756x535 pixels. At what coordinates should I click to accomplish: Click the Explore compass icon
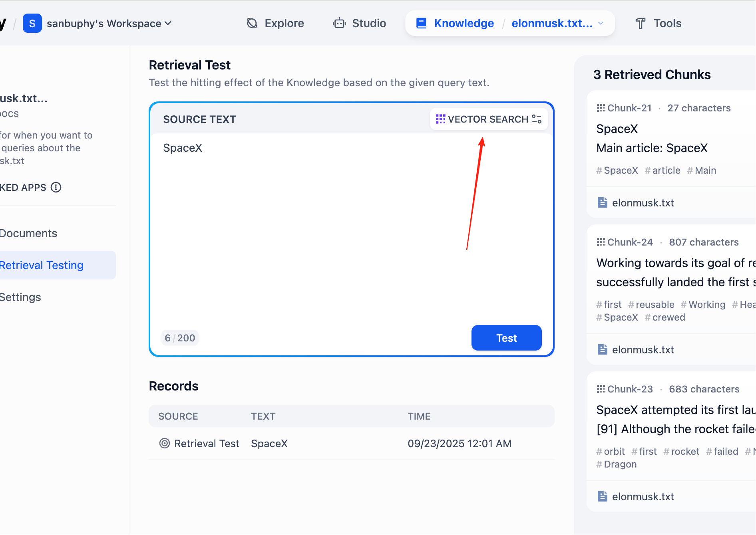coord(252,23)
